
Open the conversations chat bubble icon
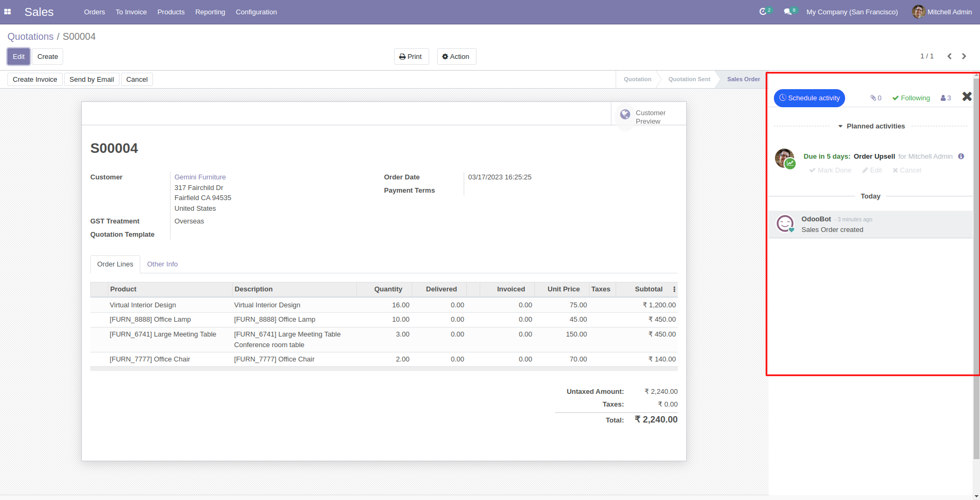(788, 12)
